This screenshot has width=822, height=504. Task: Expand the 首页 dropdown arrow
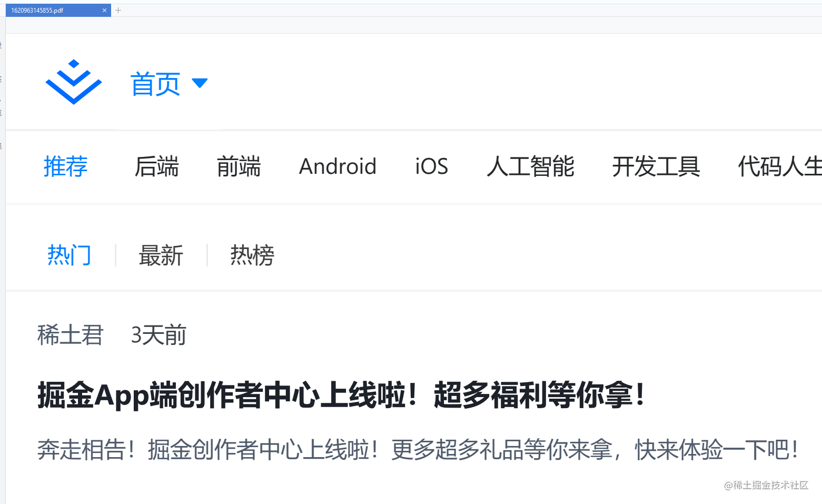click(200, 83)
